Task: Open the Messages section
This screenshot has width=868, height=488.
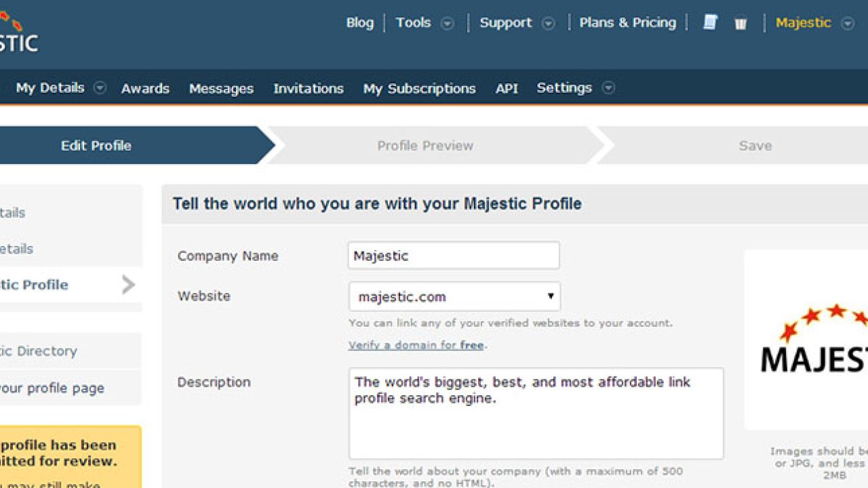Action: (x=221, y=89)
